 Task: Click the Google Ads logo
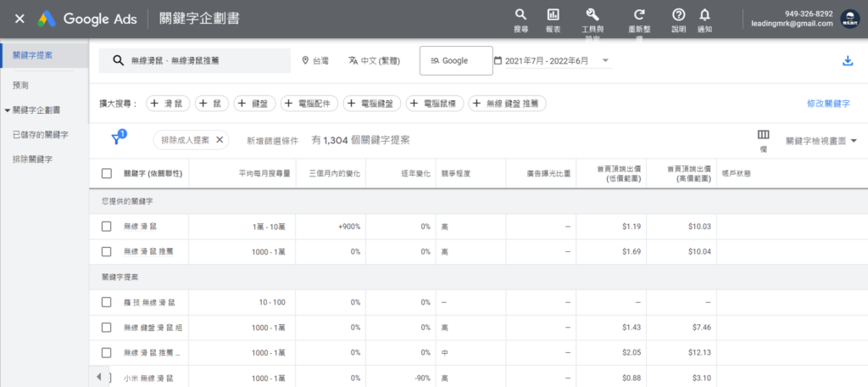click(x=47, y=19)
